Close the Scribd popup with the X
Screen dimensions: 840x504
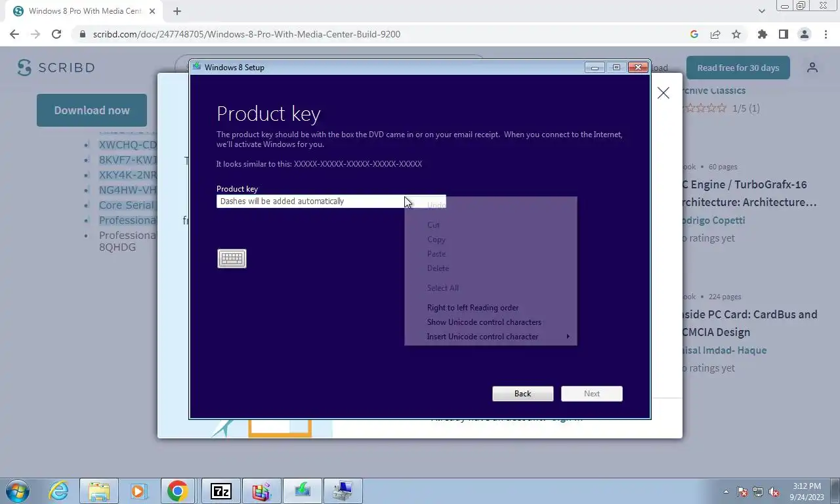point(663,93)
